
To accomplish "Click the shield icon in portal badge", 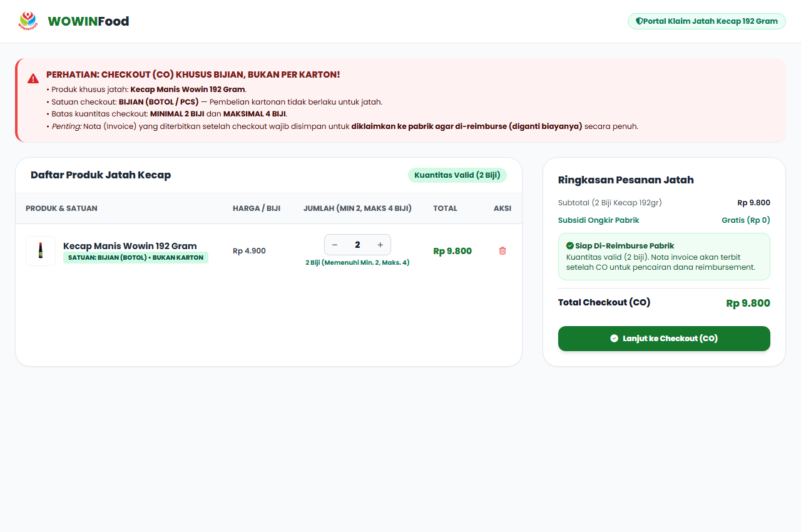I will point(639,21).
